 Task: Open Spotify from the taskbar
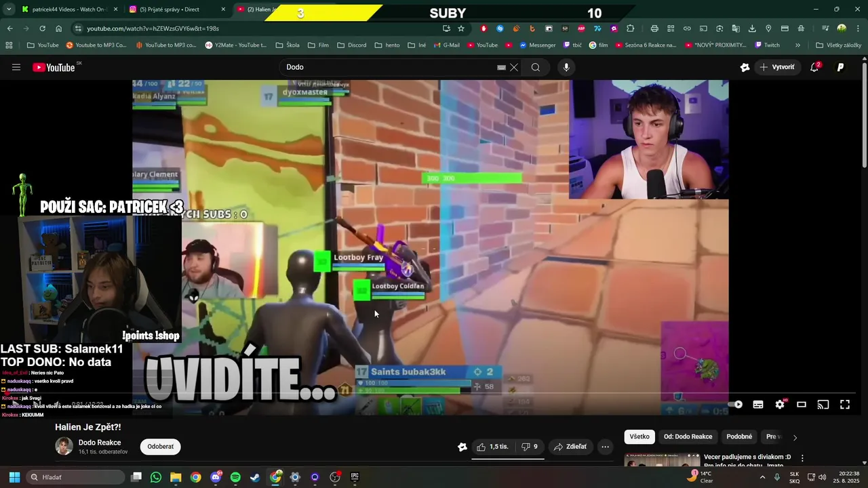[235, 477]
